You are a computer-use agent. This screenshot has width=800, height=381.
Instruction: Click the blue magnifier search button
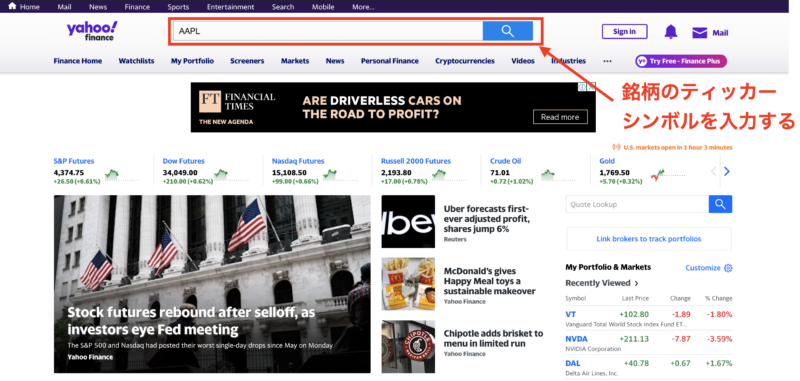(x=508, y=31)
